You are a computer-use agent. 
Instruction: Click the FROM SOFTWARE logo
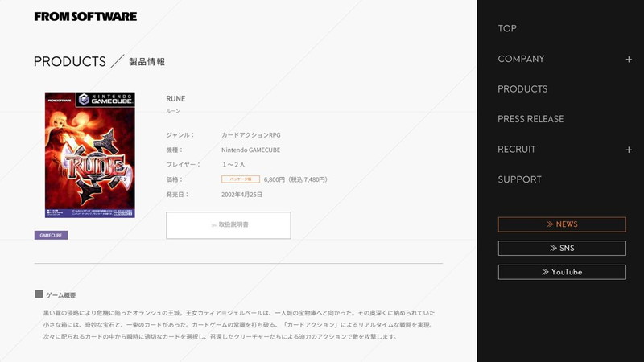85,16
